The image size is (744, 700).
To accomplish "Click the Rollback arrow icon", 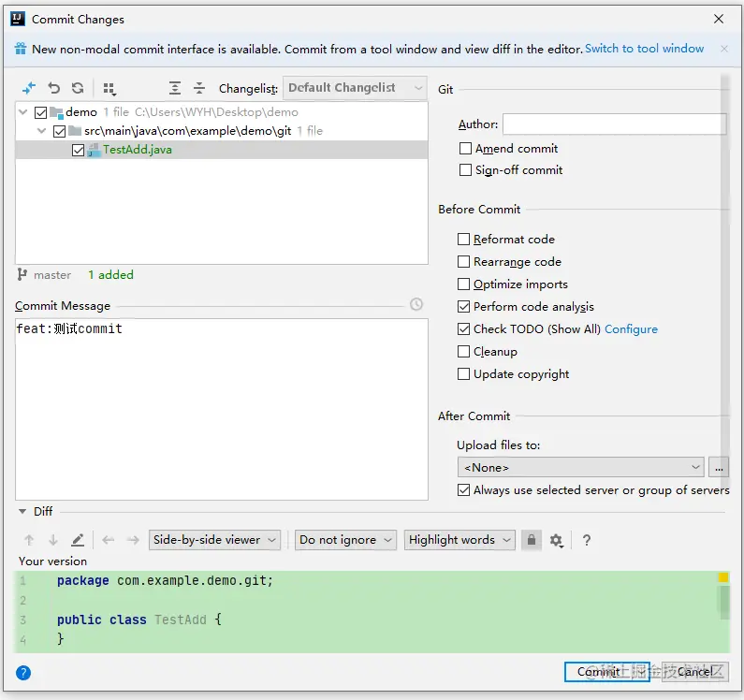I will point(53,88).
